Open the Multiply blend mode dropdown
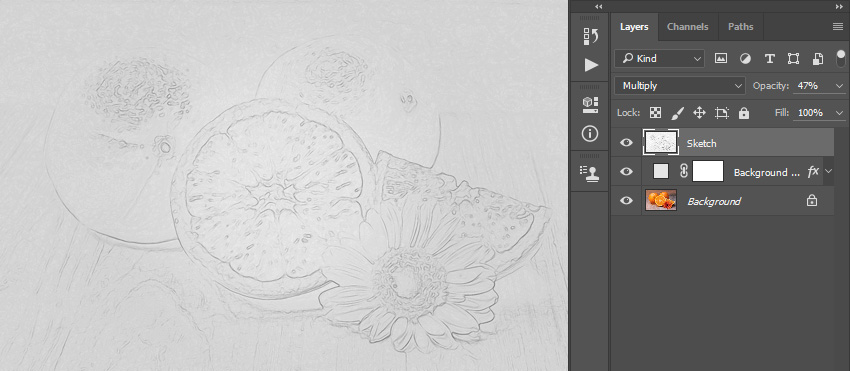 (x=680, y=86)
